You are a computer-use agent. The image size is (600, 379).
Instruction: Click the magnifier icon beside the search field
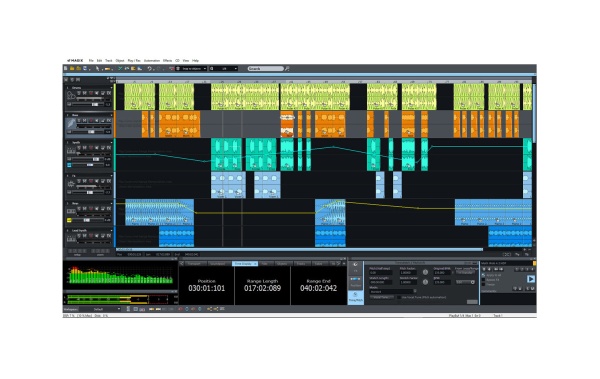click(287, 69)
